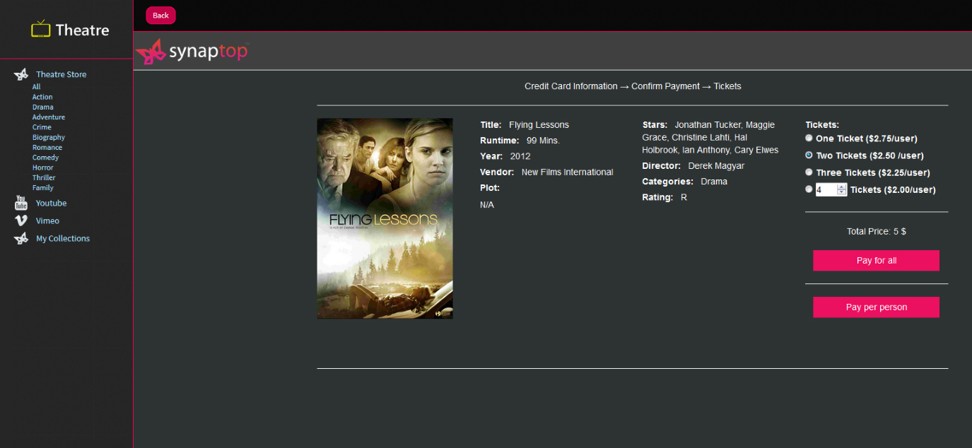Select the All category
The image size is (972, 448).
click(37, 87)
